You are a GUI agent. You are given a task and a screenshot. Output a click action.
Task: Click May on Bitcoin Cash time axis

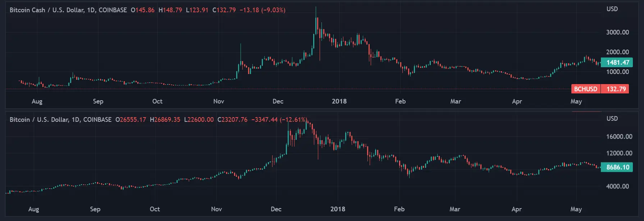[576, 101]
